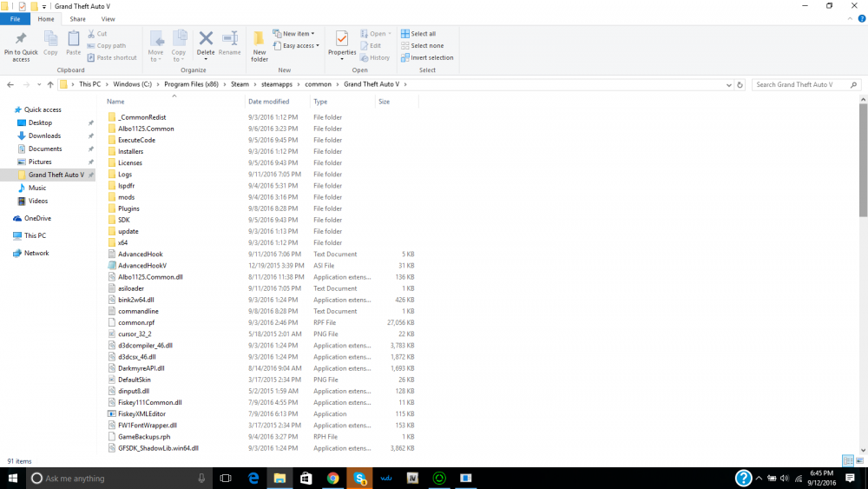The image size is (868, 489).
Task: Click the red Delete X icon
Action: click(206, 38)
